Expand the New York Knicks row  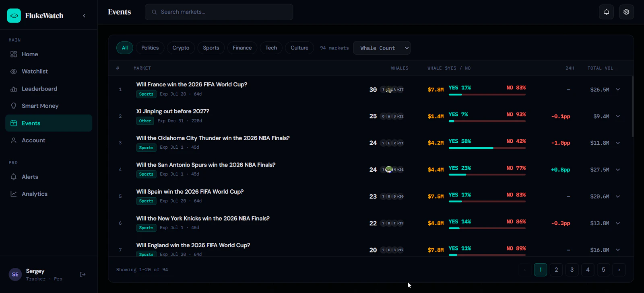pos(618,223)
